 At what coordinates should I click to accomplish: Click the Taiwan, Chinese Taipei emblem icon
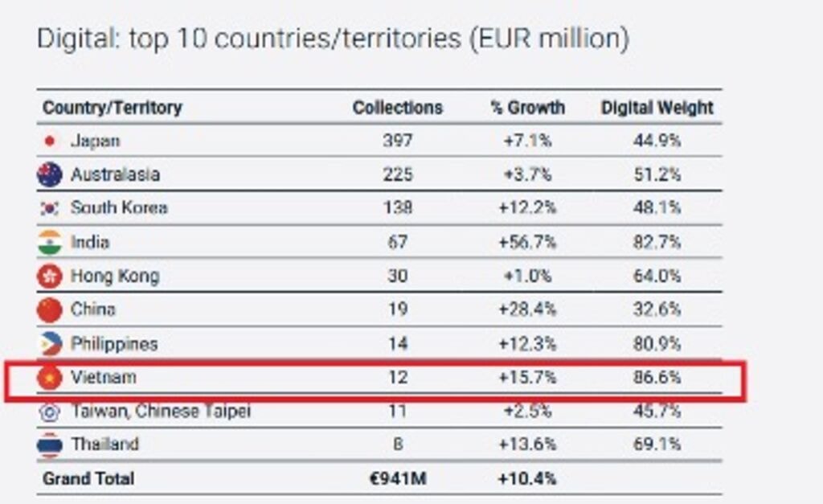[50, 412]
